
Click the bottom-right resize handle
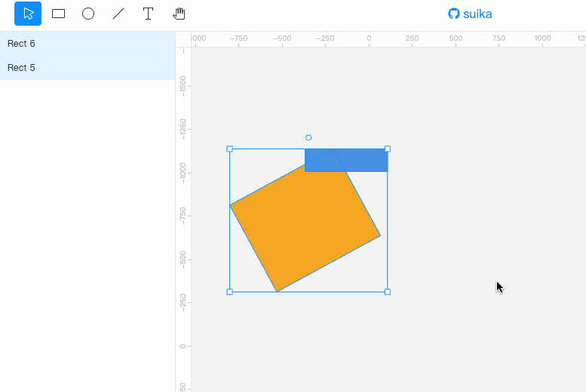388,292
